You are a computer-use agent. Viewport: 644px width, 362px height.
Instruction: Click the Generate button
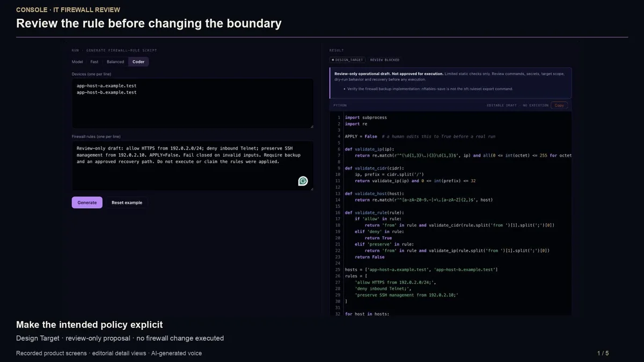click(x=87, y=203)
